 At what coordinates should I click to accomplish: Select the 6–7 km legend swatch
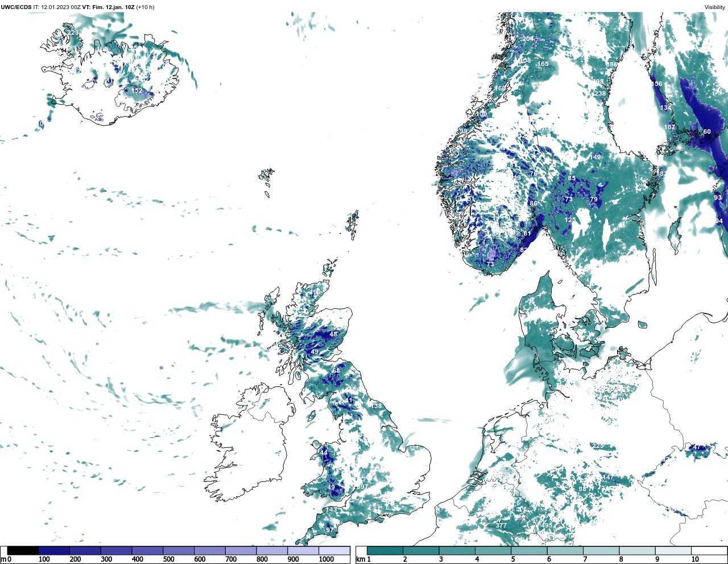click(x=565, y=551)
